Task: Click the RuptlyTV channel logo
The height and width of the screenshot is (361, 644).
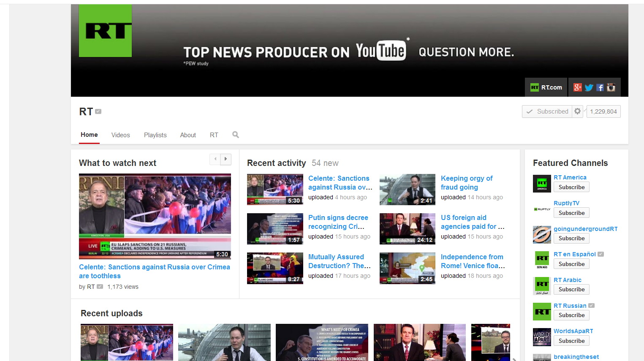Action: pyautogui.click(x=542, y=209)
